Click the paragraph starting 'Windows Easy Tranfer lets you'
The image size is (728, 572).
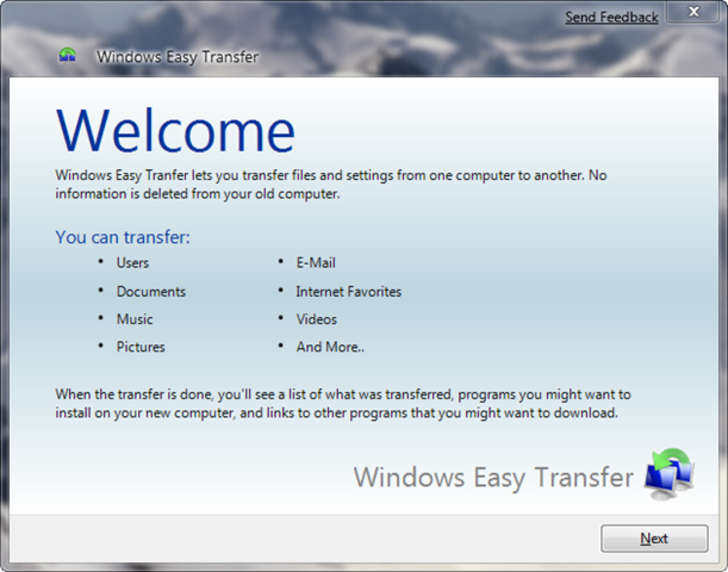tap(331, 184)
